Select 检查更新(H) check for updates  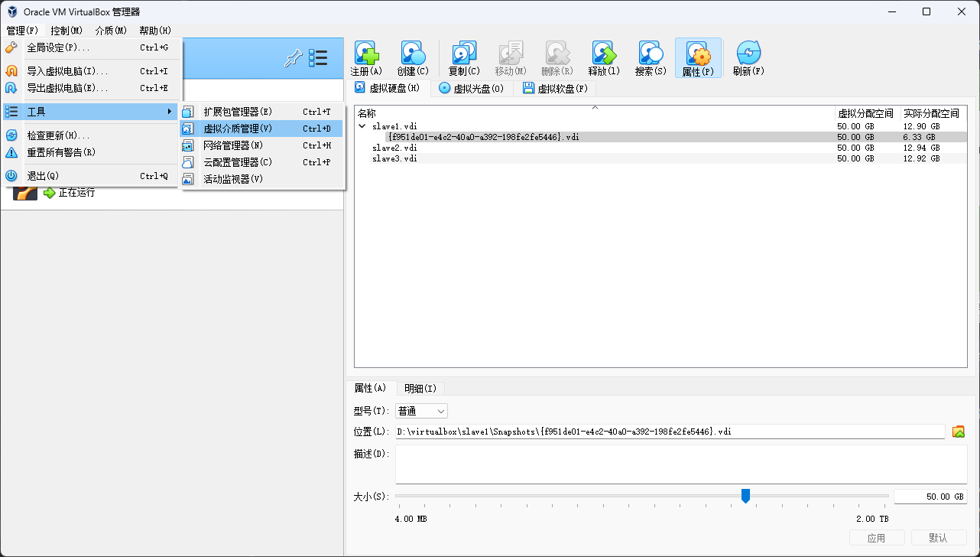coord(92,135)
